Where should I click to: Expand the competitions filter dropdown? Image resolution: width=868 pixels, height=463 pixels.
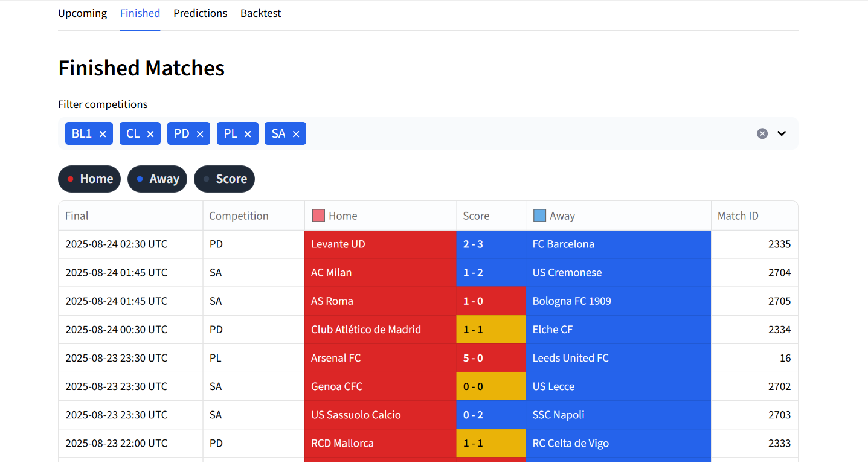782,133
